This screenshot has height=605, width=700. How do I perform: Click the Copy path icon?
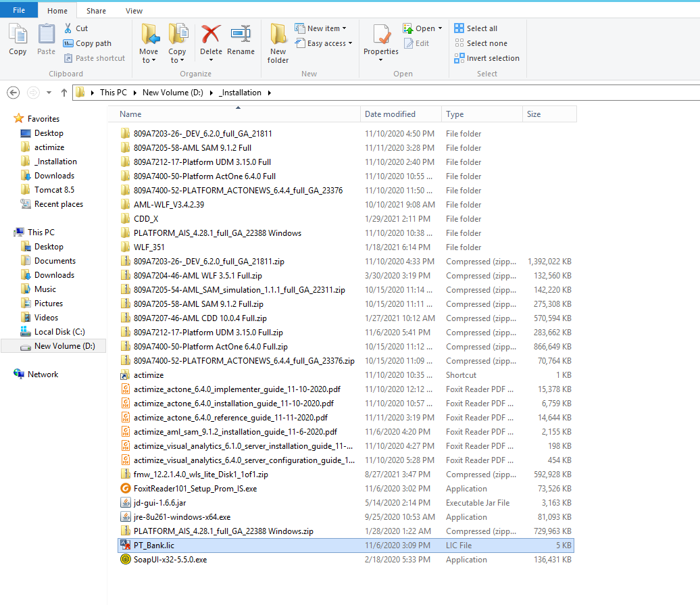(x=68, y=43)
